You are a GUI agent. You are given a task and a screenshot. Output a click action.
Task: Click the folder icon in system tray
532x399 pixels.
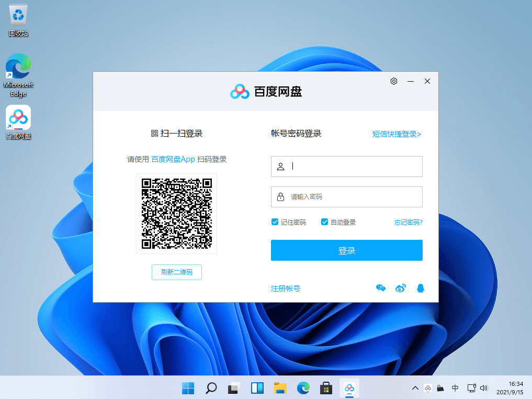440,388
